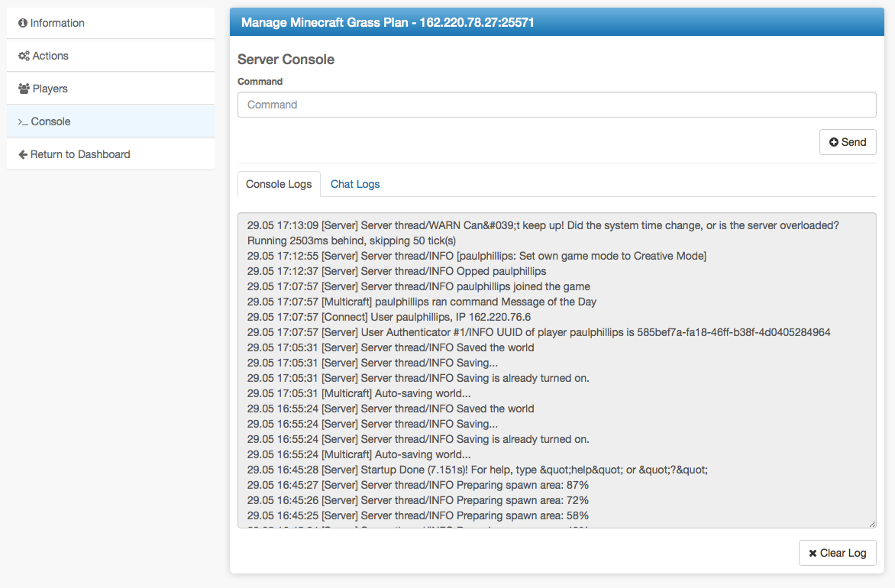The image size is (895, 588).
Task: Click the 'Startup Done (7.151s)' log entry
Action: pos(477,470)
